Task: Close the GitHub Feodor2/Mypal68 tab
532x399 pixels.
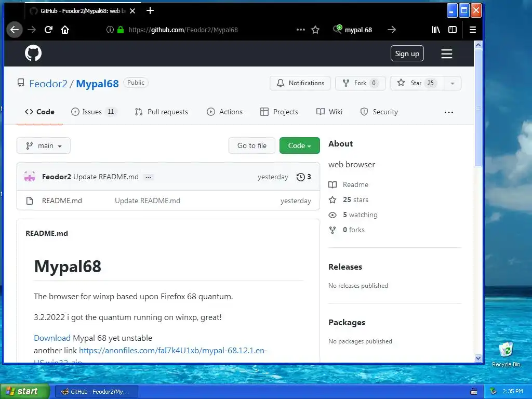Action: click(x=132, y=11)
